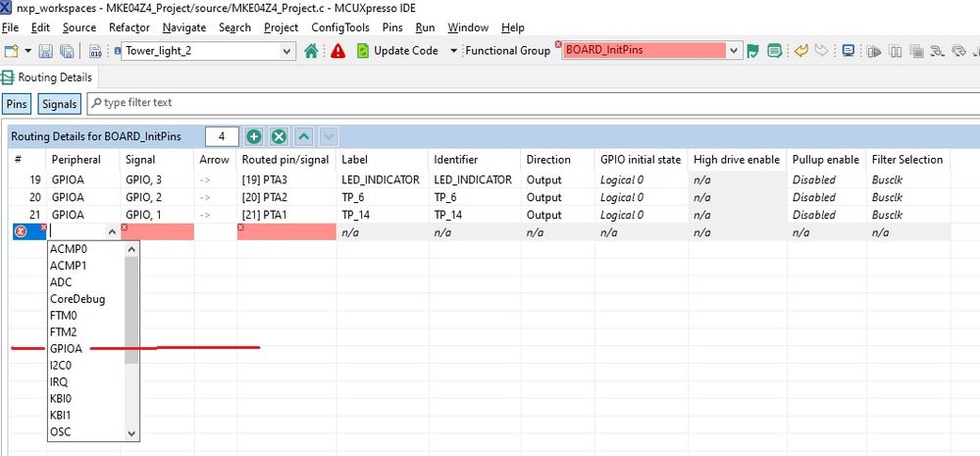980x456 pixels.
Task: Click the green remove row X icon
Action: tap(279, 136)
